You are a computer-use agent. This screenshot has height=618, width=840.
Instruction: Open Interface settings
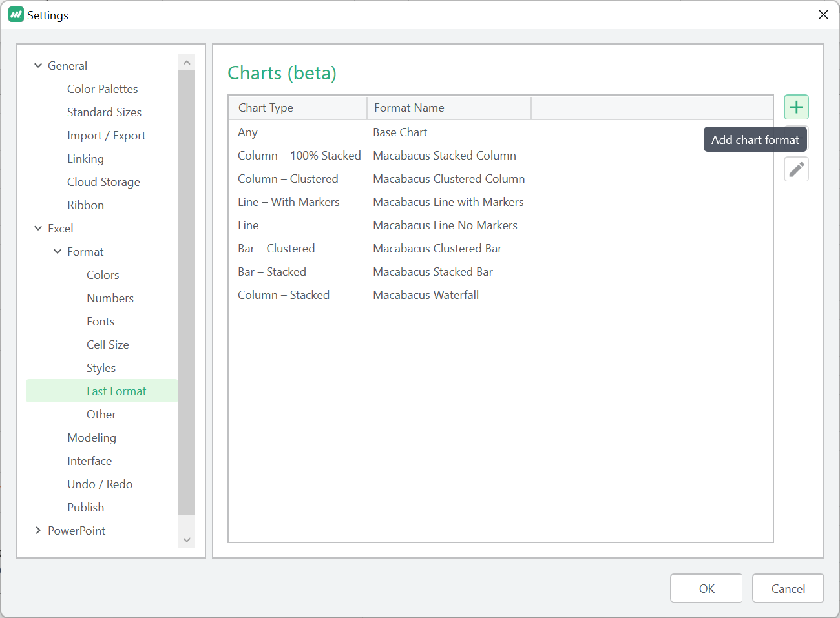(x=89, y=461)
